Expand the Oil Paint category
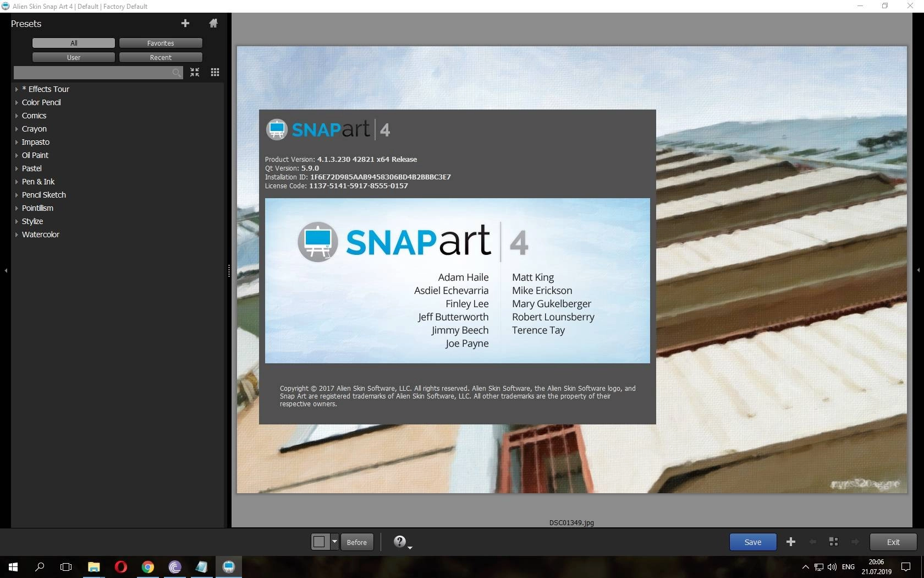 point(16,155)
